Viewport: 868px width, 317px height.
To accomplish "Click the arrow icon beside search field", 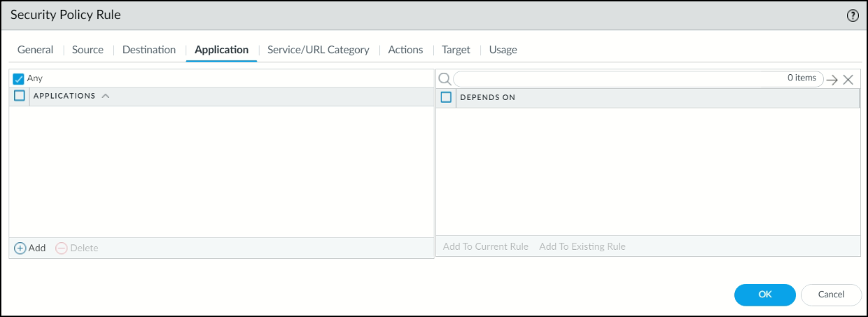I will coord(832,80).
